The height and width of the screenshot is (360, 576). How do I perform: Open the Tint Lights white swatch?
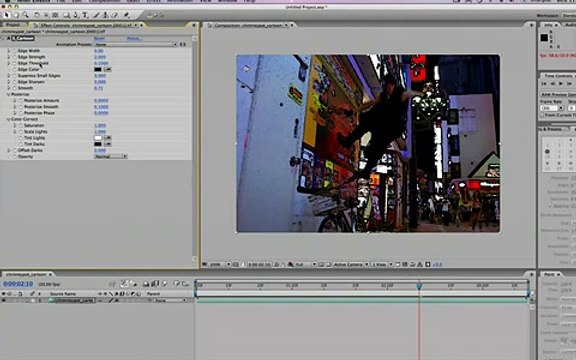tap(98, 138)
